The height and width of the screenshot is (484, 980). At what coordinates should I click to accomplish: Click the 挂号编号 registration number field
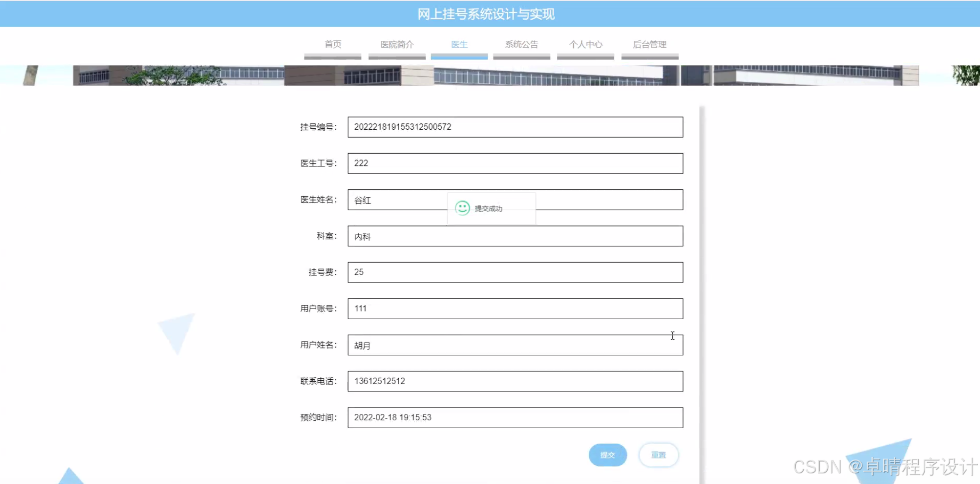coord(515,127)
